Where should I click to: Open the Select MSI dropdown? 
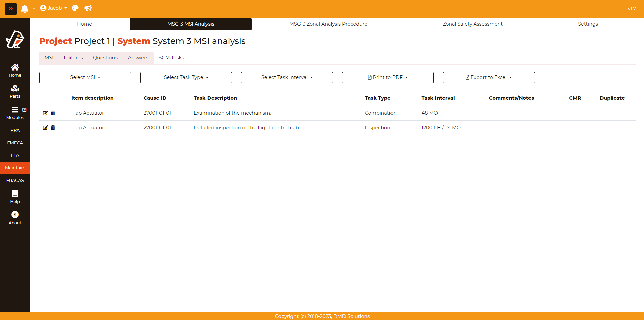point(85,78)
